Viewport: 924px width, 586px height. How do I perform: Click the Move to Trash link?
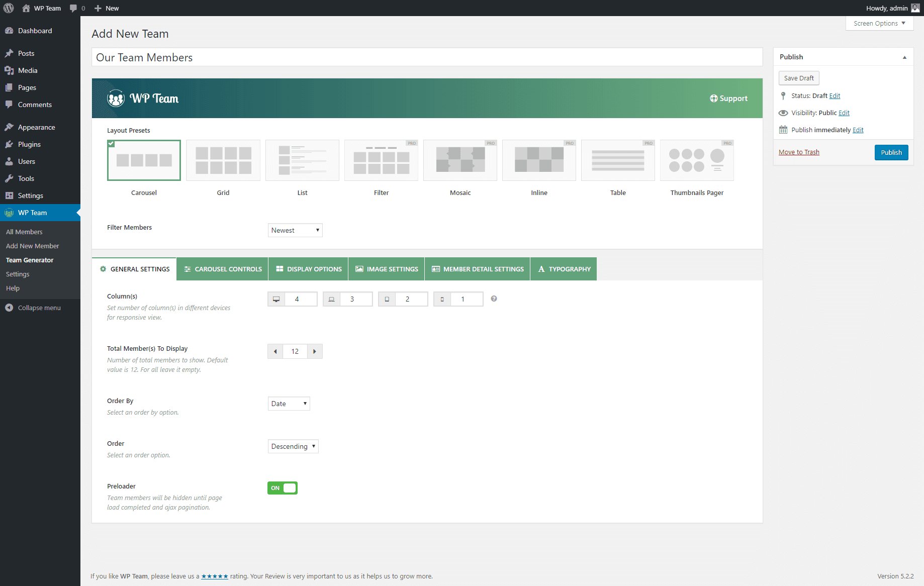pos(799,152)
